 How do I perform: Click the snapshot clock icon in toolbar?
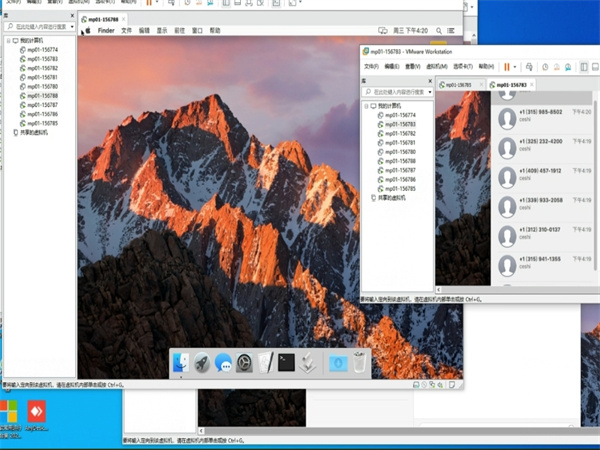click(x=545, y=66)
